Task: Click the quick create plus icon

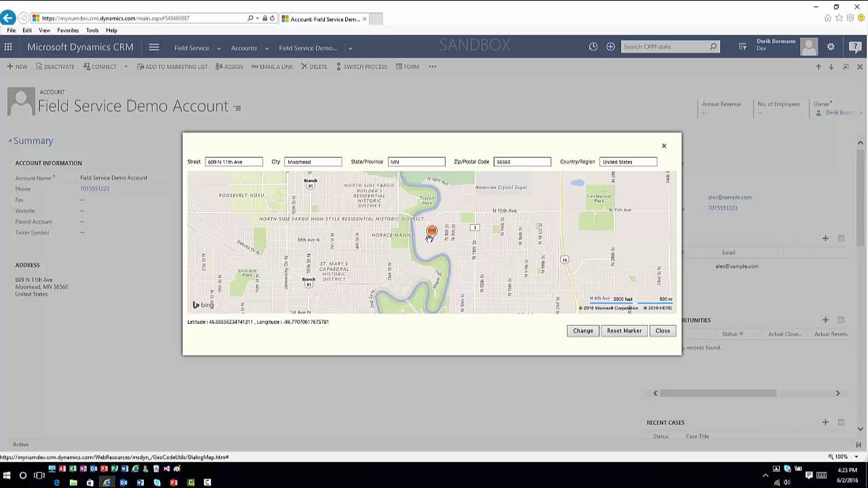Action: pyautogui.click(x=610, y=47)
